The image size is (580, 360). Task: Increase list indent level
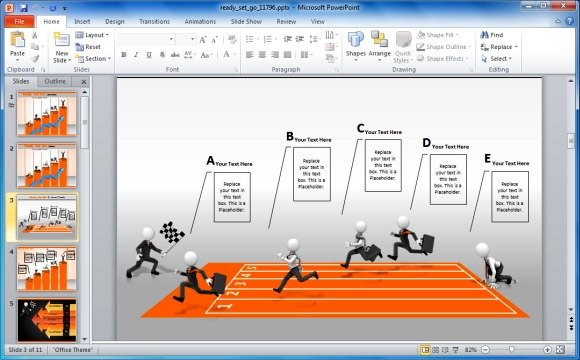(300, 39)
